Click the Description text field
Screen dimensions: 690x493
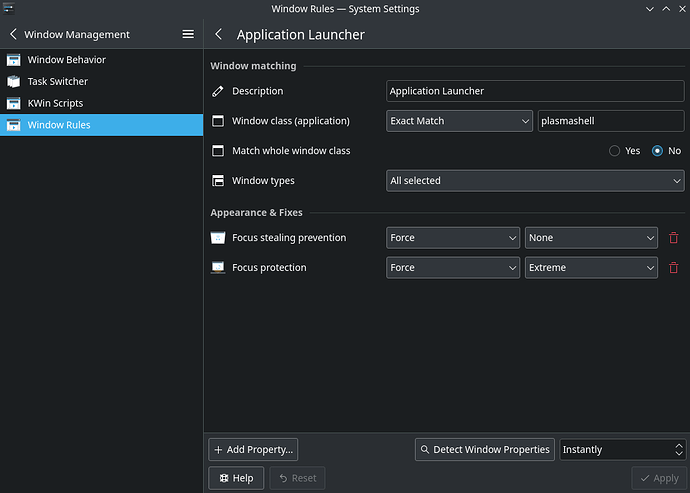[x=535, y=91]
